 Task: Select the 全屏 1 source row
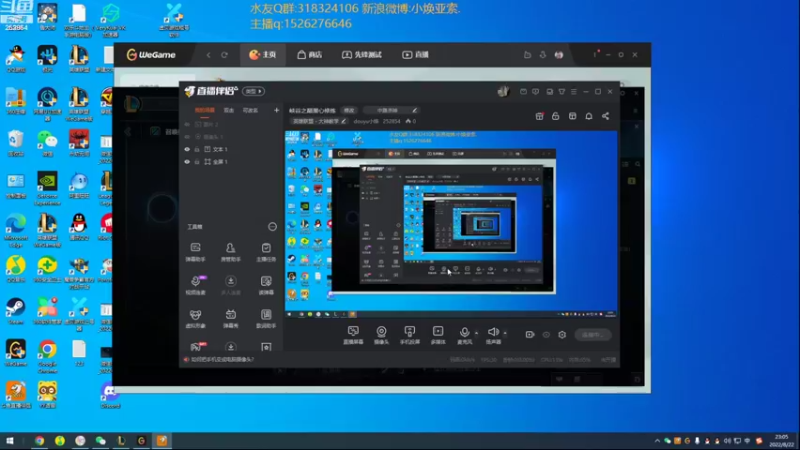coord(231,162)
